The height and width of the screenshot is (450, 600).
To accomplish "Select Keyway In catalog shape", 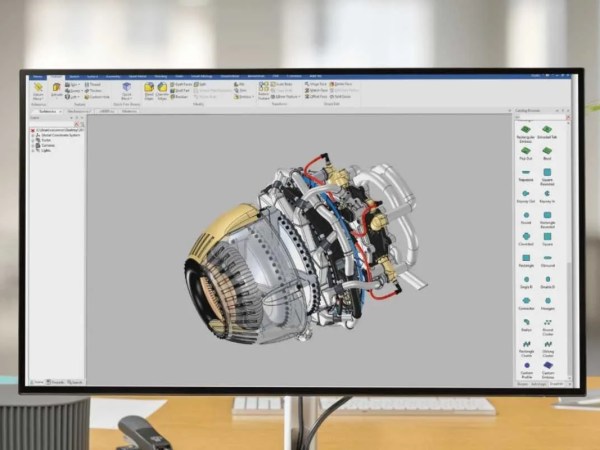I will pos(547,196).
